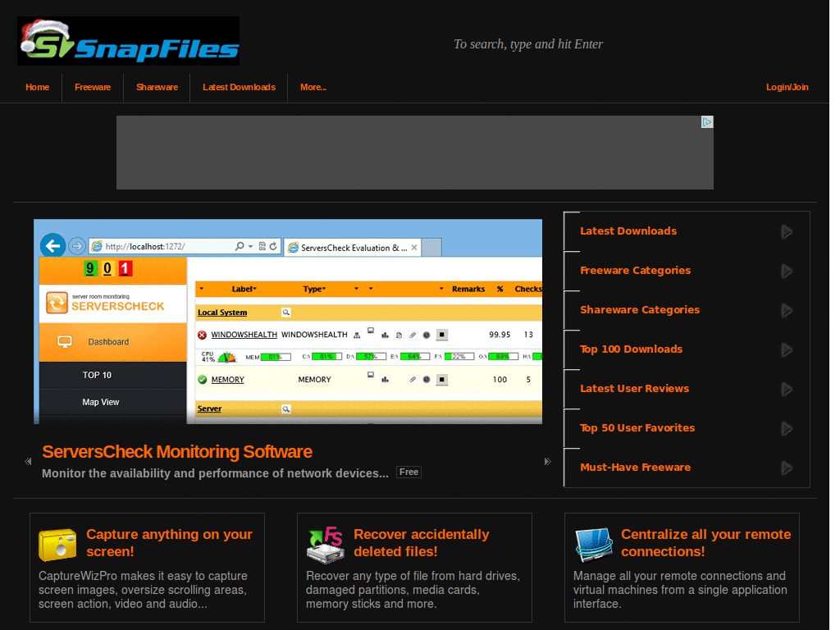Click 'Manage all your remote connections' description
This screenshot has width=840, height=630.
pos(680,590)
